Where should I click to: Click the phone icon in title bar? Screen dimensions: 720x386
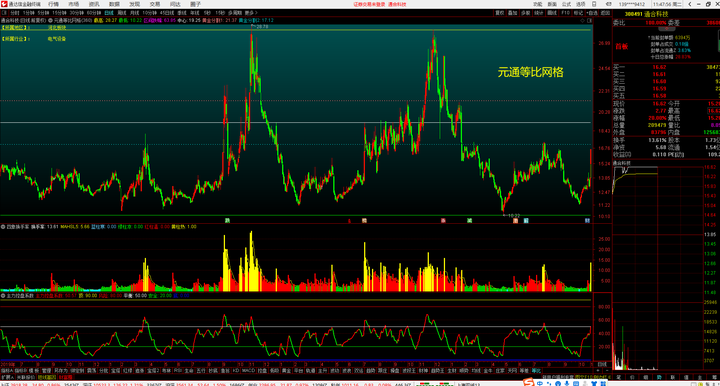[594, 4]
